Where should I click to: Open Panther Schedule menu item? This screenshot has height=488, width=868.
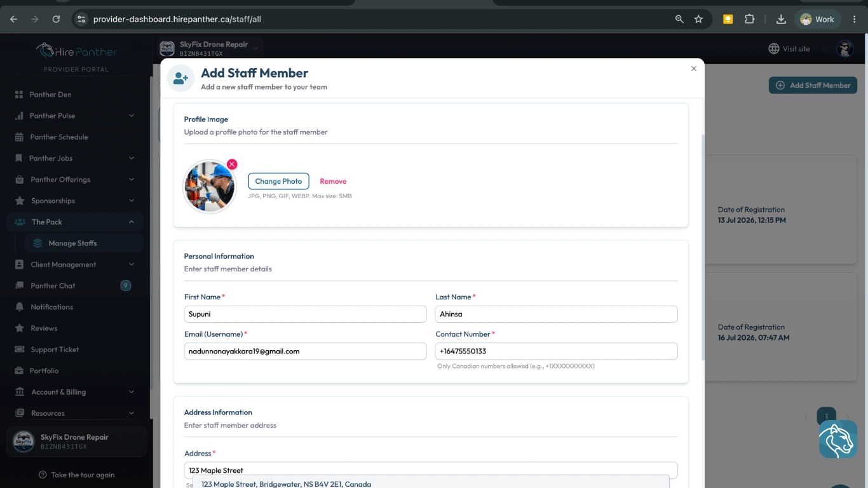click(75, 137)
